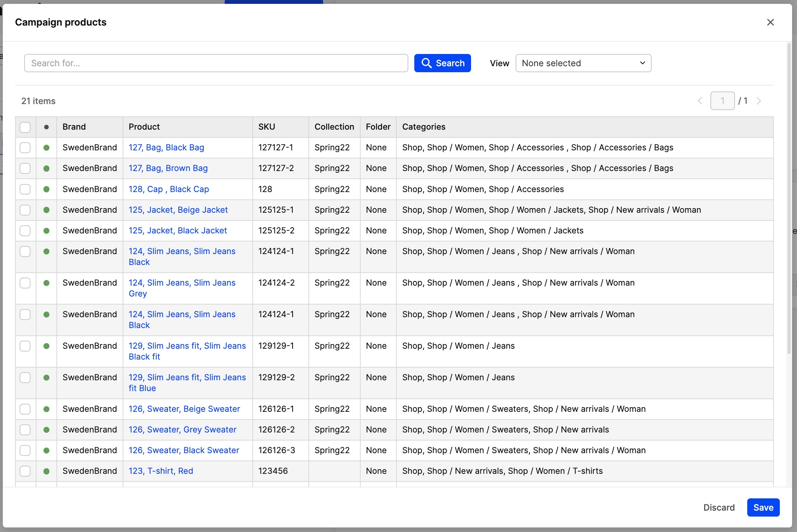Sort by the SKU column header
This screenshot has width=797, height=532.
(x=266, y=127)
